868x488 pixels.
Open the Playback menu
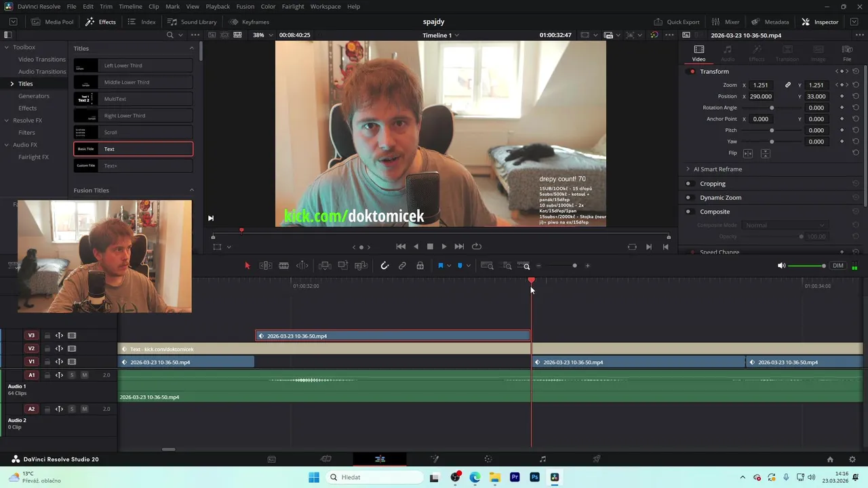click(218, 6)
